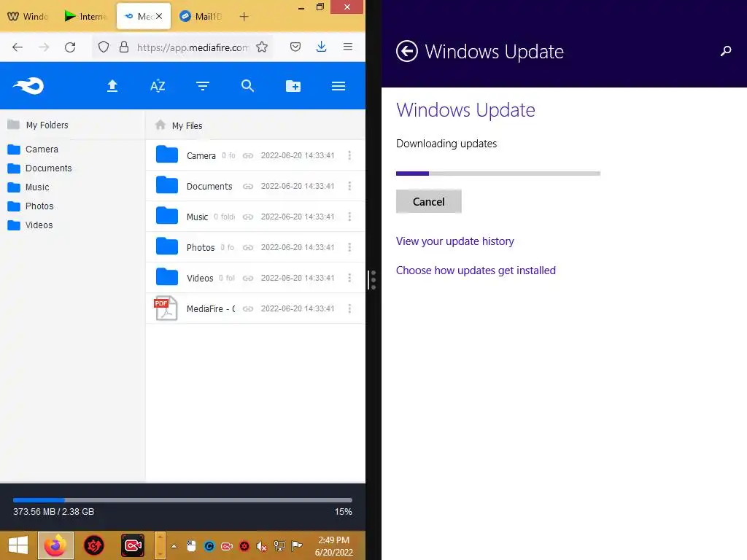
Task: Click the site security padlock icon
Action: [124, 47]
